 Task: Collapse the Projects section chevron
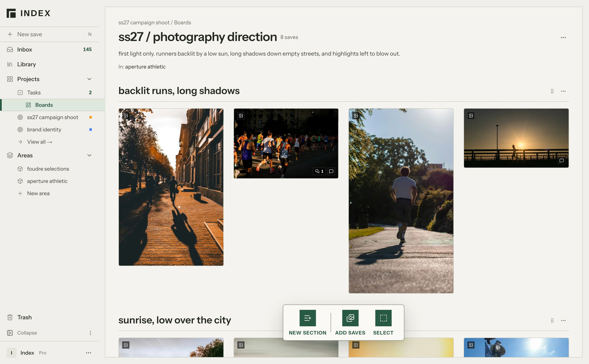(89, 79)
